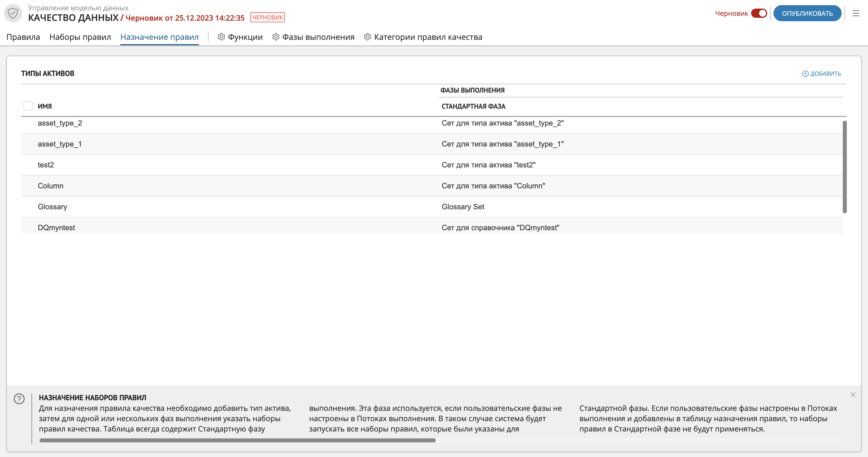Click the ИМЯ column header

pos(44,106)
